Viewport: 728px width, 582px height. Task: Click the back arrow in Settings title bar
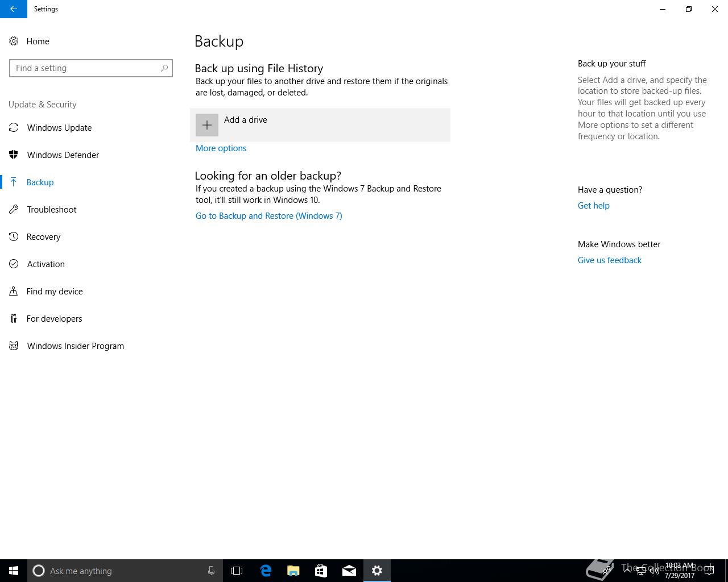point(14,9)
